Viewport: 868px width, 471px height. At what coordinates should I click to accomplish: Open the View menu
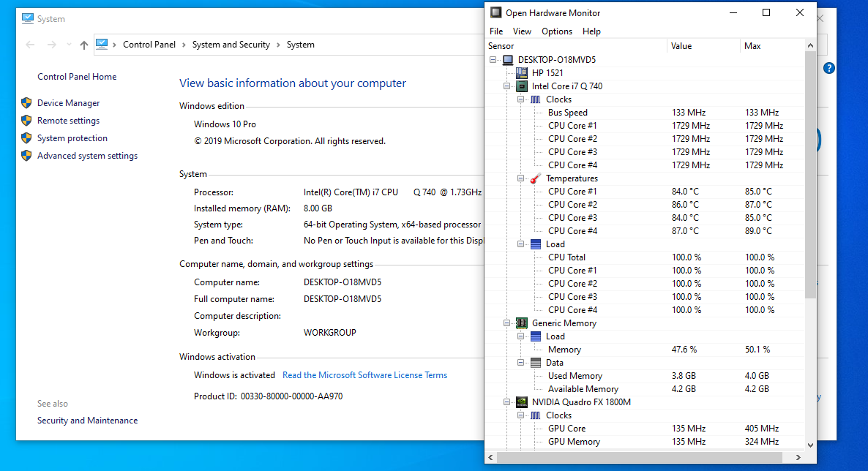coord(522,31)
